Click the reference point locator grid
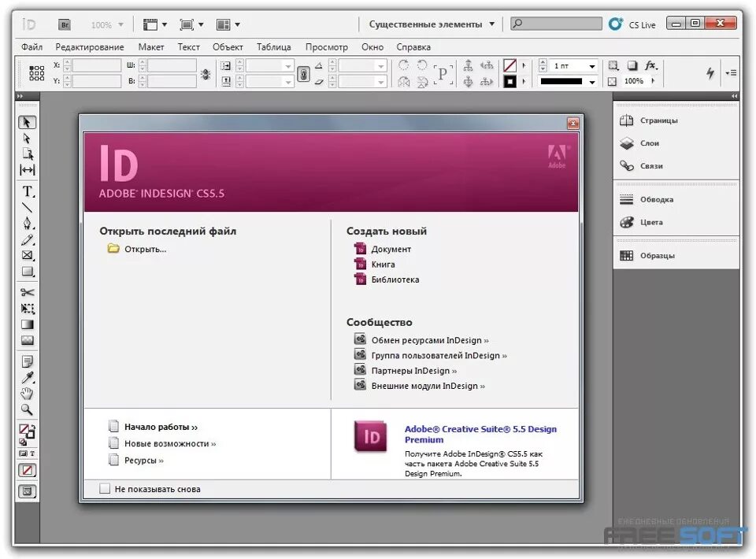 tap(37, 73)
